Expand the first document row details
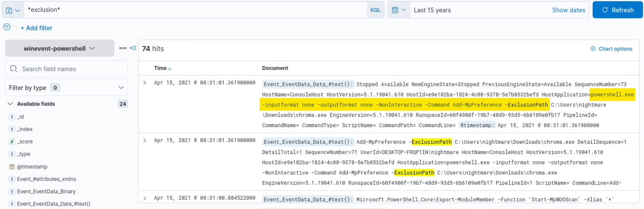Viewport: 644px width, 209px height. (145, 83)
